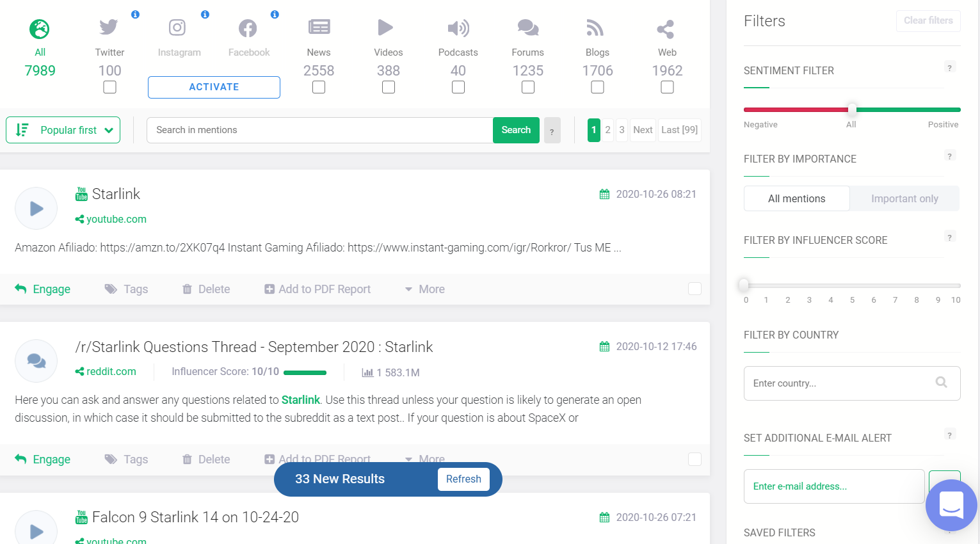The image size is (980, 544).
Task: Go to results page 3
Action: pos(622,130)
